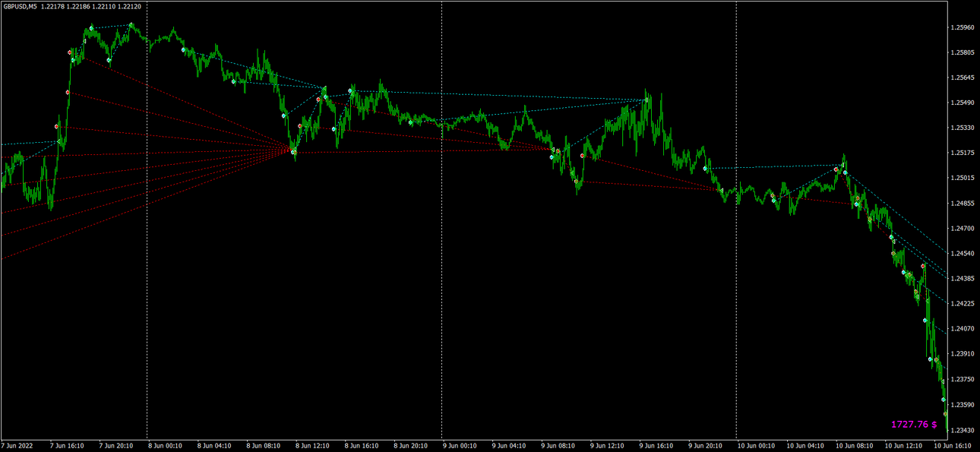
Task: Select the 8 Jun 16:10 time label
Action: tap(362, 446)
